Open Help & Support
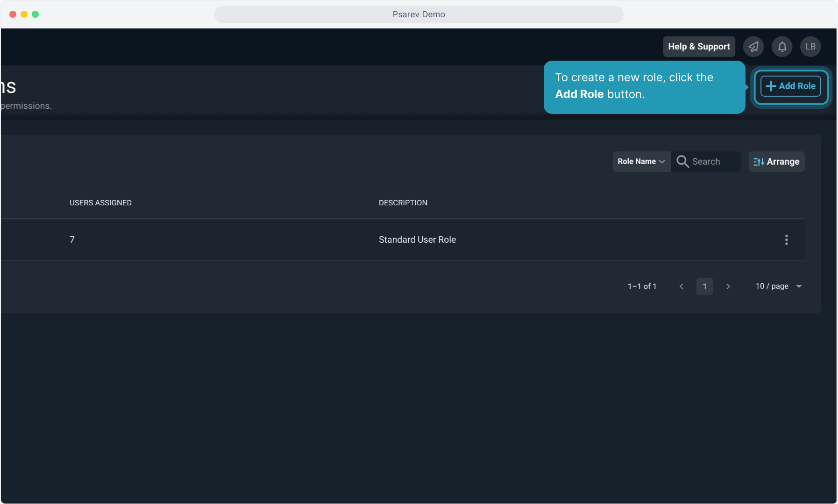 (x=698, y=47)
